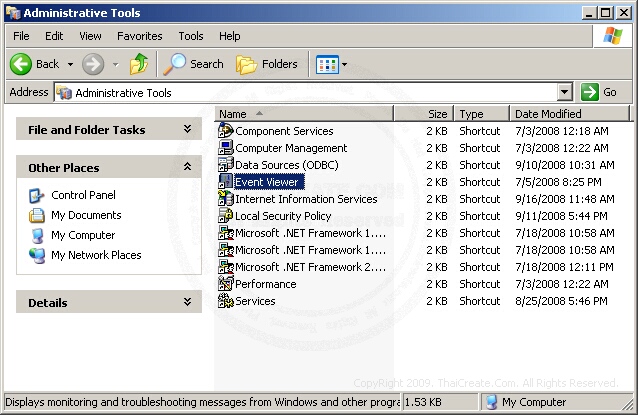Click the grey Forward arrow button

[x=93, y=64]
